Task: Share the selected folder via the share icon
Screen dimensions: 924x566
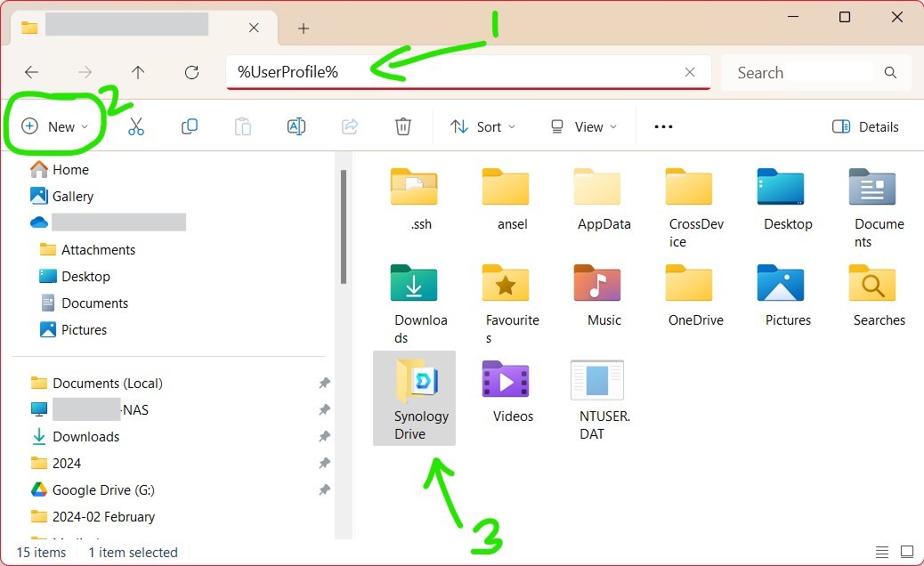Action: pyautogui.click(x=349, y=126)
